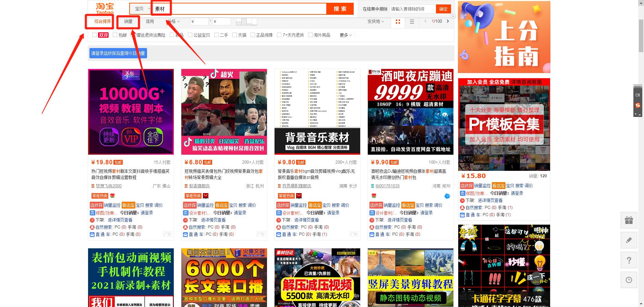Close the exclude-results bar with the X
The width and height of the screenshot is (644, 307).
(x=453, y=16)
